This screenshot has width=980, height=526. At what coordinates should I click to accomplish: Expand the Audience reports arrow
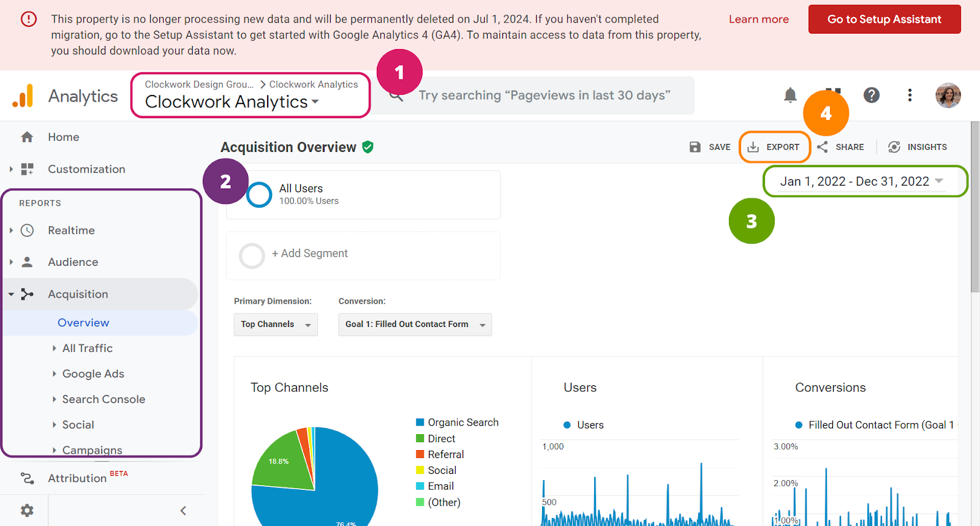coord(11,262)
